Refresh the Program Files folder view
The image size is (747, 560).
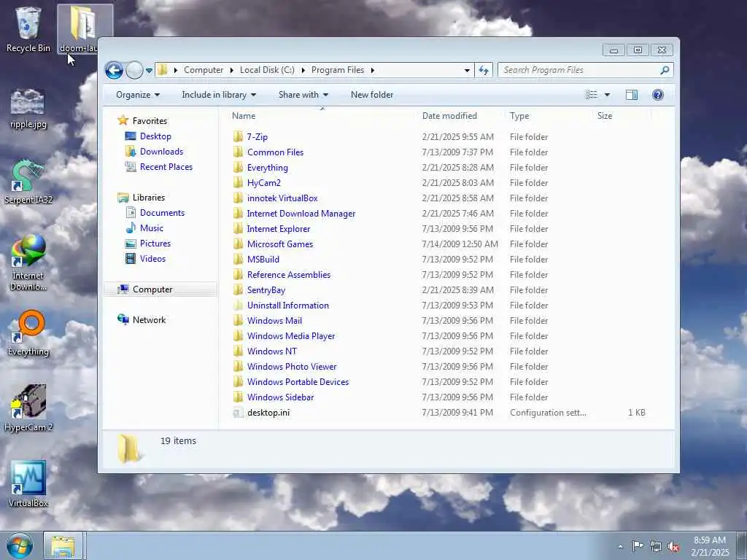click(x=484, y=71)
